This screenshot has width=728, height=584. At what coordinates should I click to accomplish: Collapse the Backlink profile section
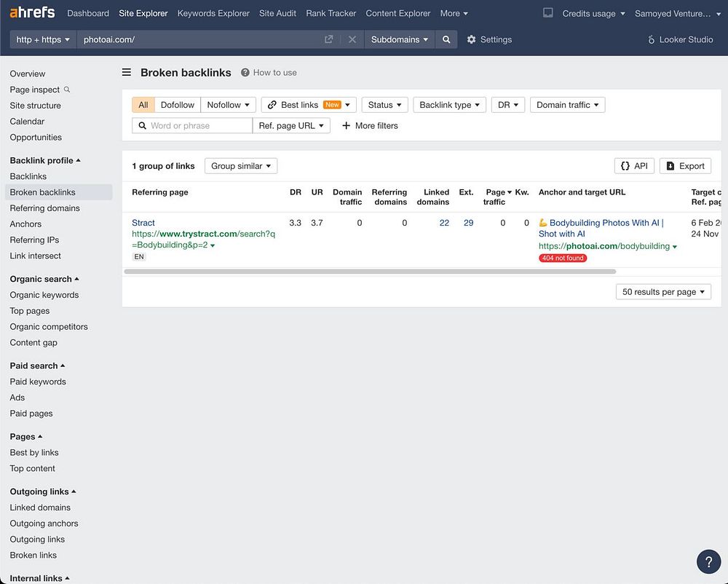[45, 160]
